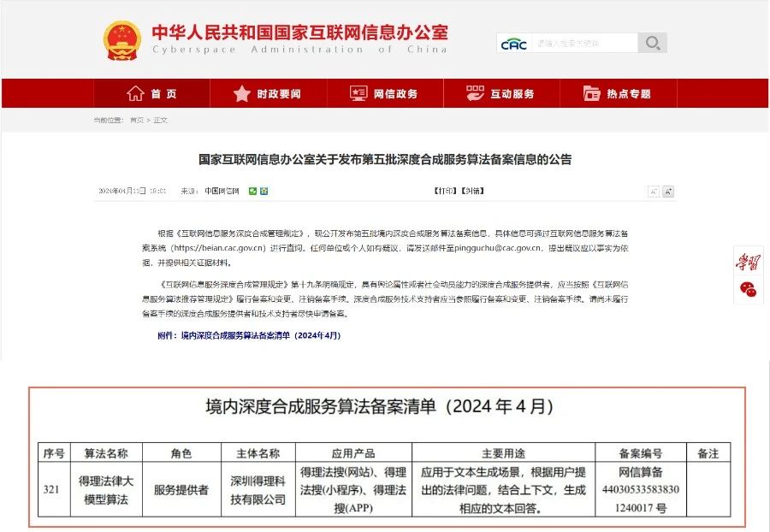Click the CAC logo beside search box

pos(513,44)
